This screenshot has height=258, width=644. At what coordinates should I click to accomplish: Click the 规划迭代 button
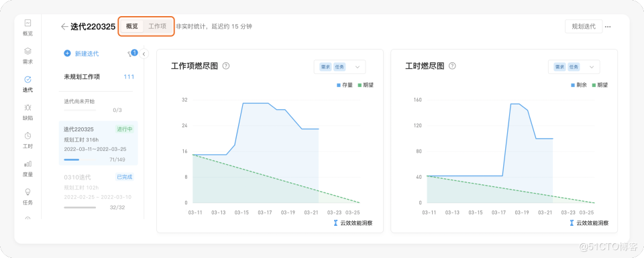(584, 26)
